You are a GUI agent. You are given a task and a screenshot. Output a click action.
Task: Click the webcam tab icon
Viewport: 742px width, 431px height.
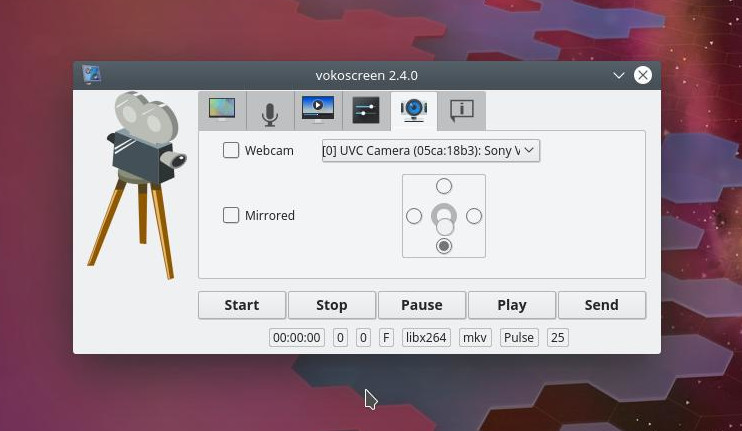pyautogui.click(x=414, y=110)
